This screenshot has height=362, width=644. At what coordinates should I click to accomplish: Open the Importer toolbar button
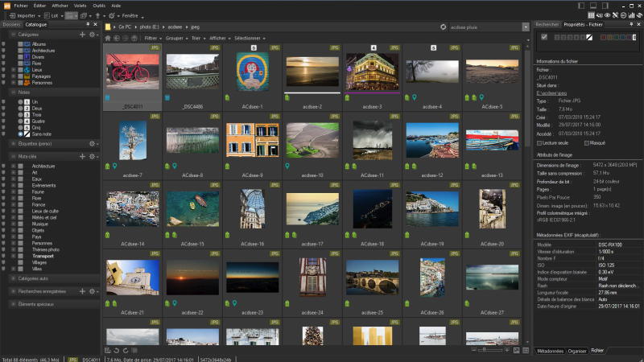tap(23, 15)
